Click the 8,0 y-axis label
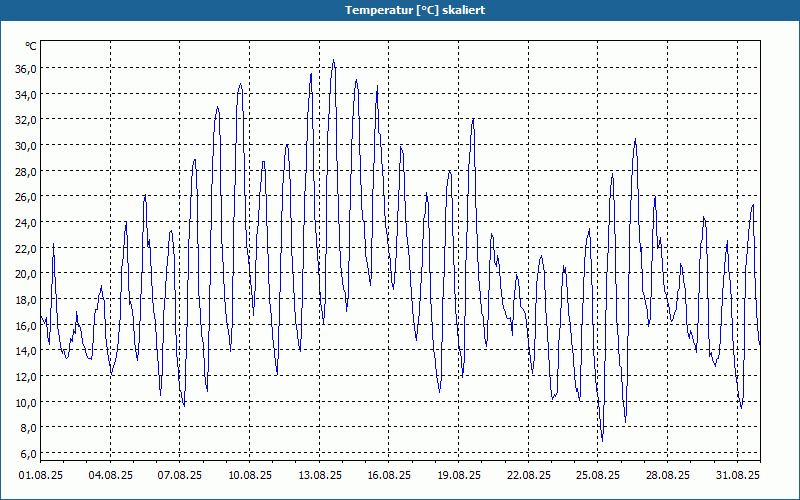 [28, 428]
